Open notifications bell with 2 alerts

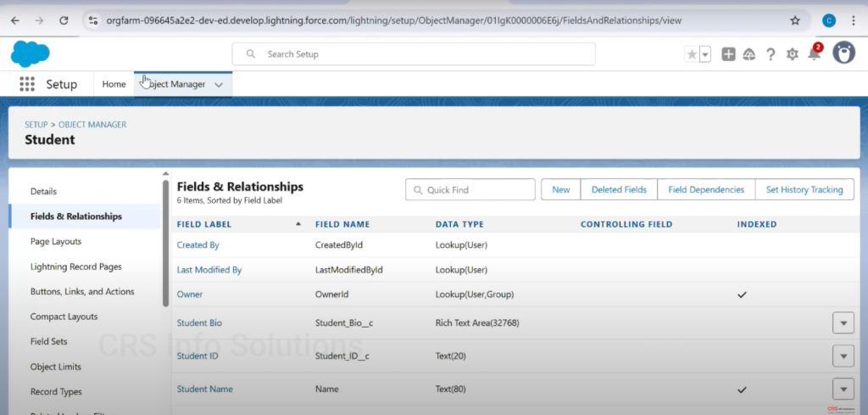click(815, 53)
